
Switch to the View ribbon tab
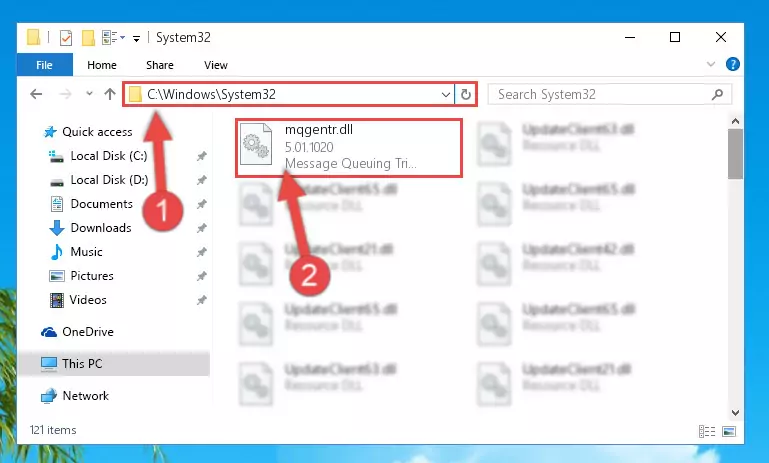click(x=216, y=65)
